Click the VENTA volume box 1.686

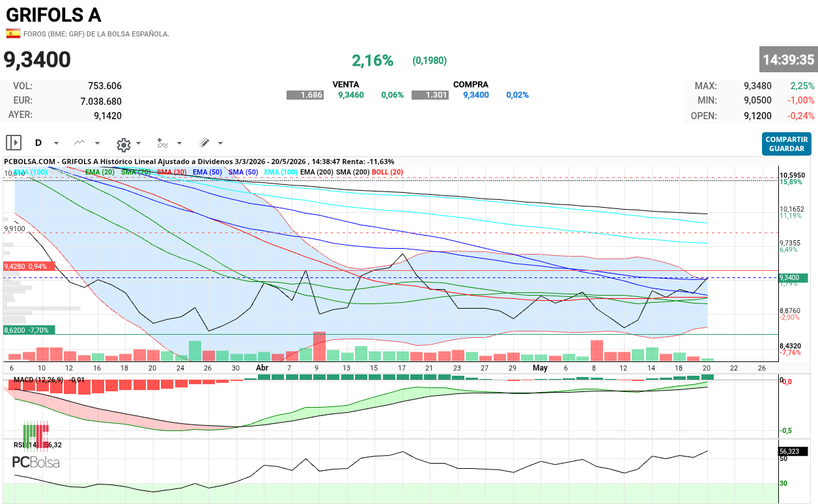(x=305, y=95)
